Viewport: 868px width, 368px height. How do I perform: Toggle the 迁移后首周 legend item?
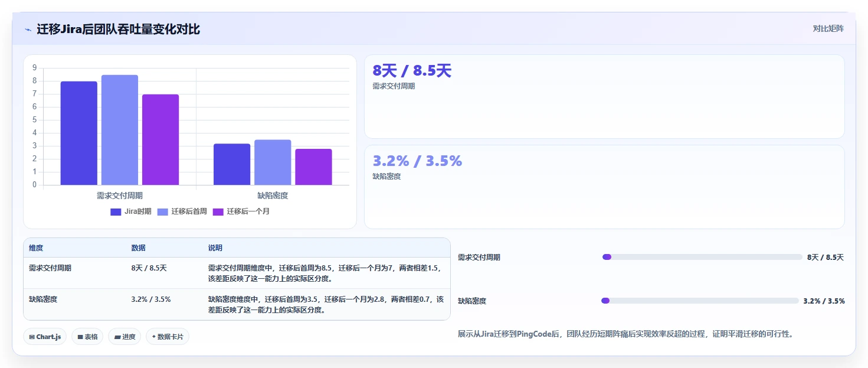coord(182,211)
